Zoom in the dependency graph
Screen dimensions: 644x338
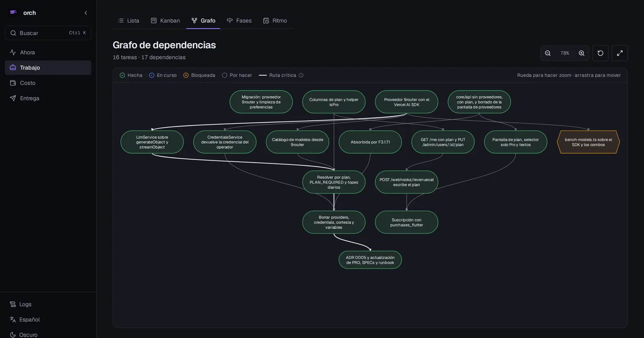click(x=582, y=53)
